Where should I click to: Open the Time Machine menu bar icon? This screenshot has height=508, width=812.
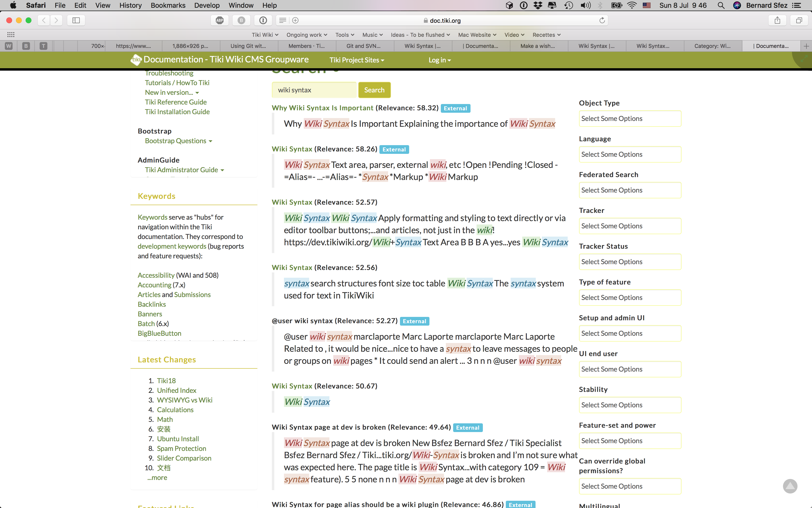[568, 5]
